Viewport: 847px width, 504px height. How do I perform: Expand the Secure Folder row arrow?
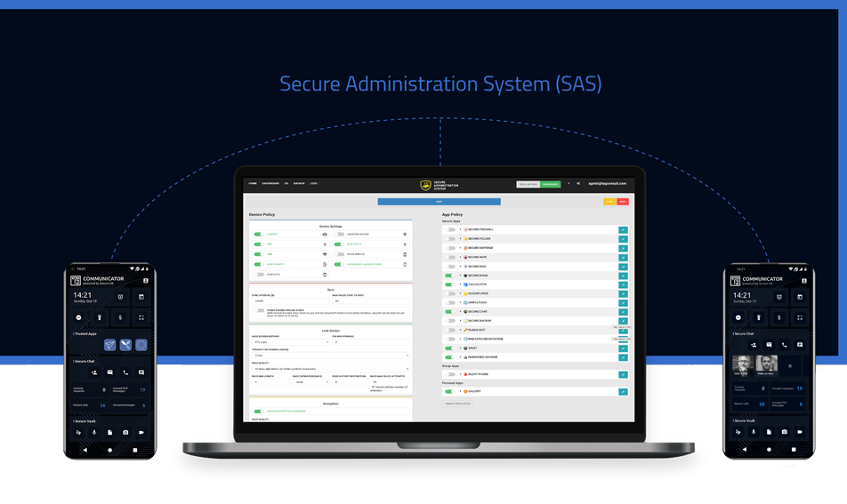[461, 238]
